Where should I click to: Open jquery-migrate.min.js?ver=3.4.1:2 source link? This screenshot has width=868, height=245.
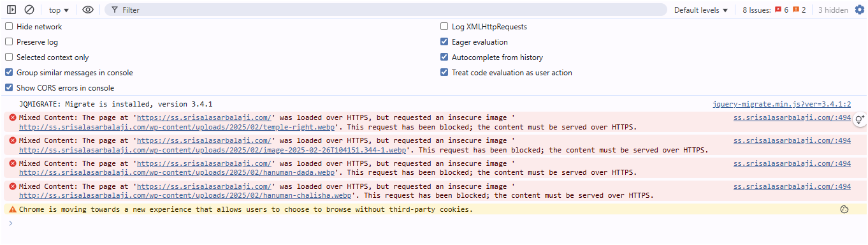(781, 104)
